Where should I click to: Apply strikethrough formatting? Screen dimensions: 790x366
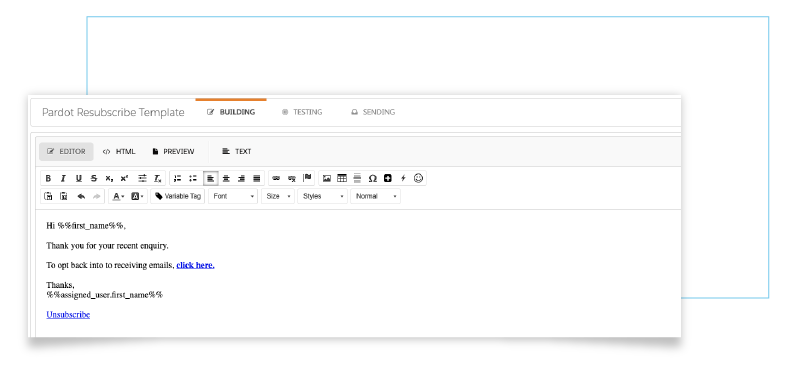pos(94,178)
